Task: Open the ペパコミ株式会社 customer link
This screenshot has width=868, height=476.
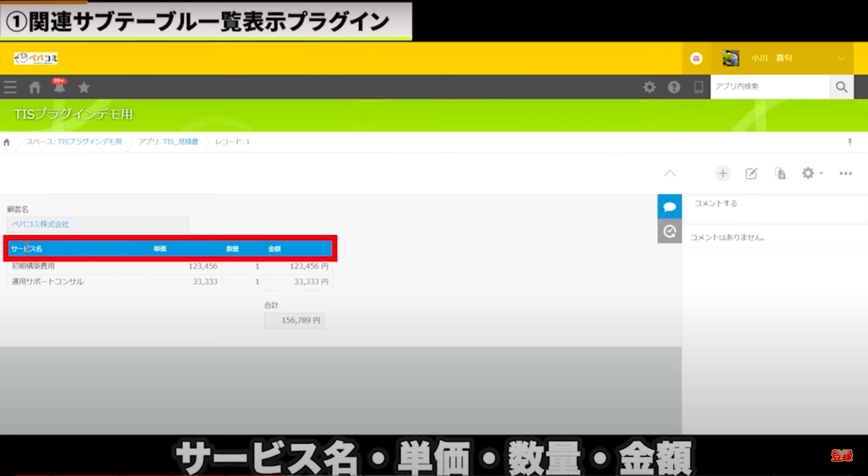Action: click(x=40, y=224)
